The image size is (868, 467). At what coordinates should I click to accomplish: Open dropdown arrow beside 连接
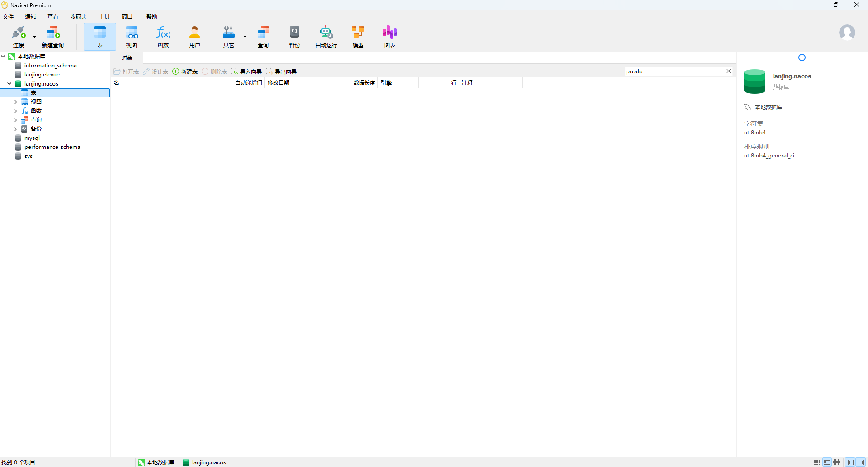(34, 37)
